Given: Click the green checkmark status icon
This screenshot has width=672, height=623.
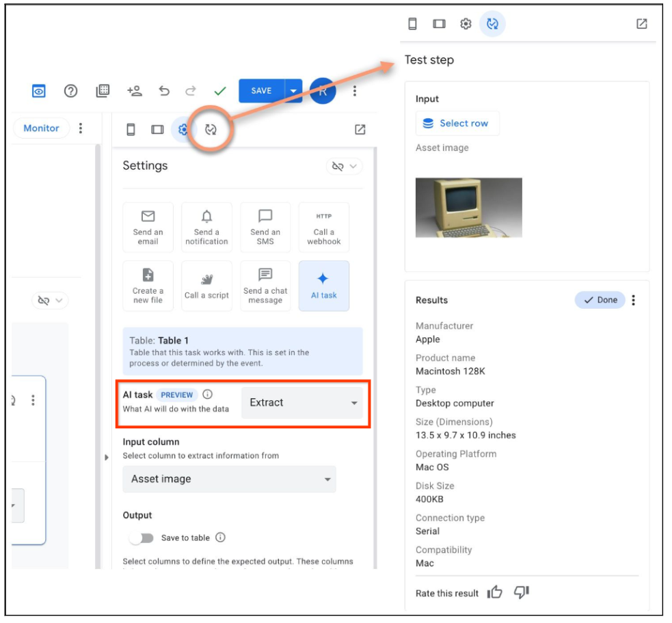Looking at the screenshot, I should pyautogui.click(x=220, y=91).
